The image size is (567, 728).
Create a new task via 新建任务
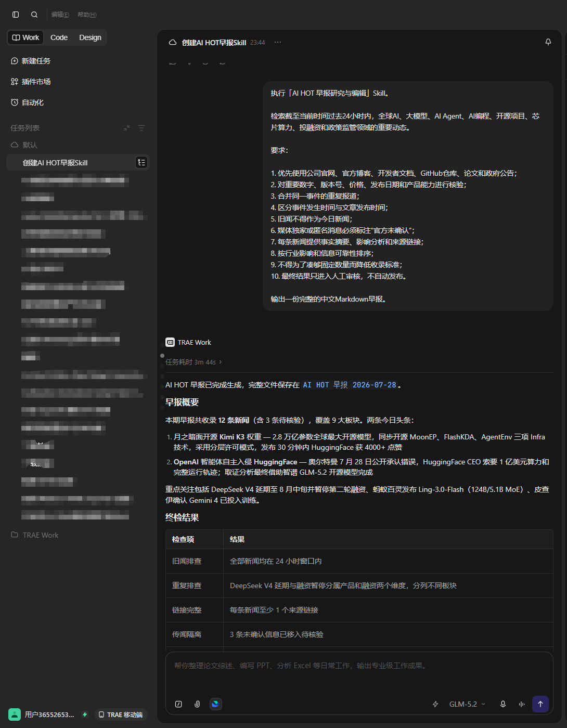point(31,61)
